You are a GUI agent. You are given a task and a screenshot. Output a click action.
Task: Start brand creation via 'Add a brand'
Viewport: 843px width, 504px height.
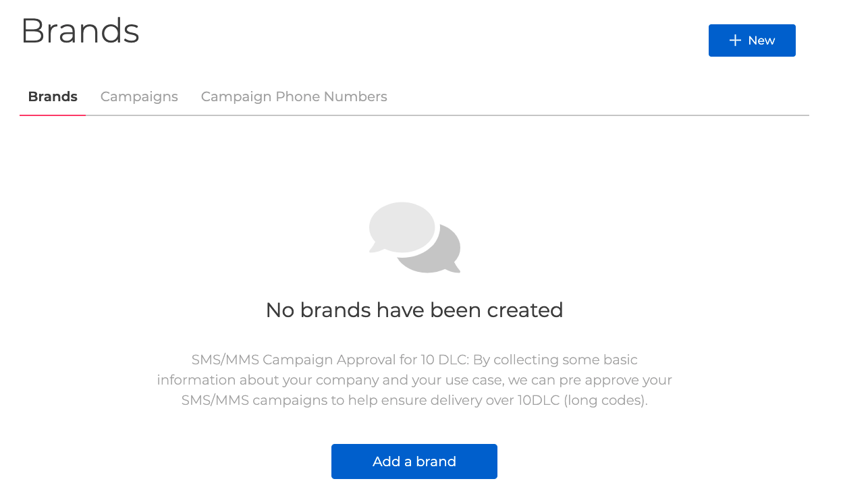coord(414,461)
